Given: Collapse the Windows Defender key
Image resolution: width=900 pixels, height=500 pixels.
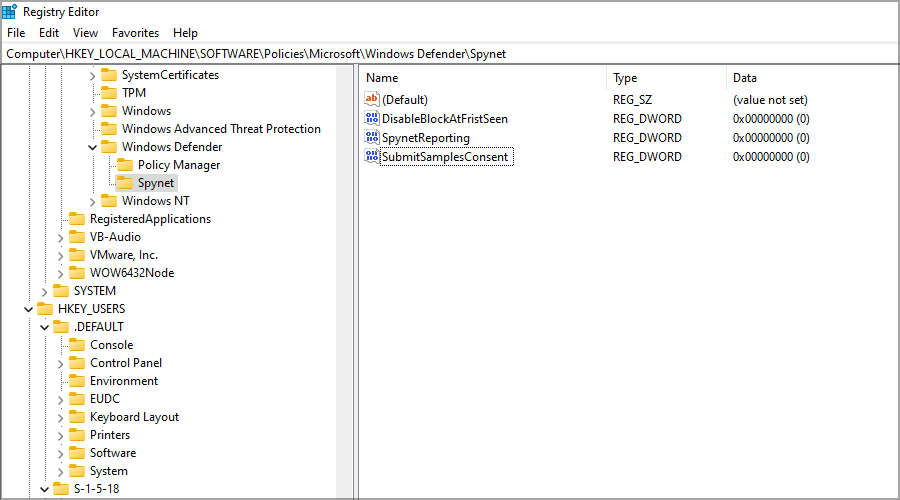Looking at the screenshot, I should pyautogui.click(x=93, y=147).
